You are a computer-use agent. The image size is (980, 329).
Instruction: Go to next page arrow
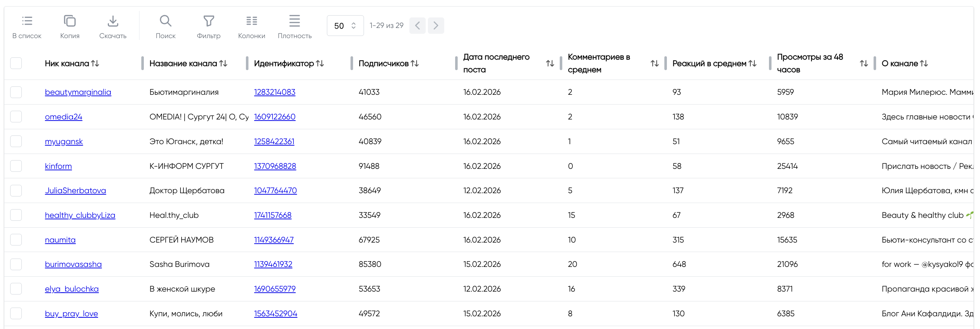click(x=436, y=25)
